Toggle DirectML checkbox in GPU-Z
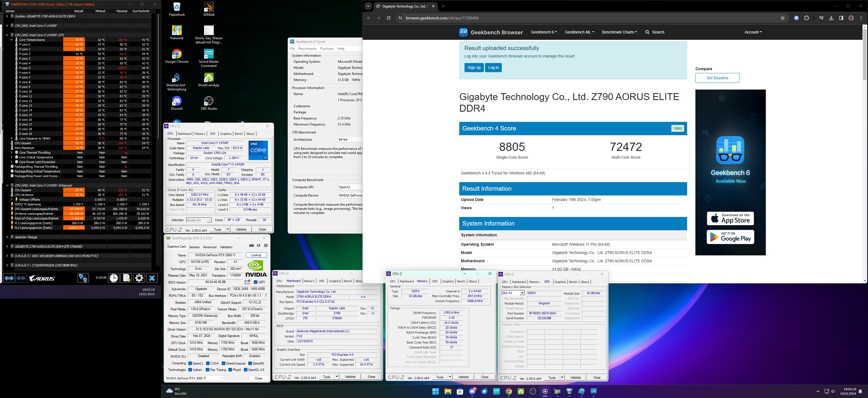The image size is (868, 398). pyautogui.click(x=250, y=363)
